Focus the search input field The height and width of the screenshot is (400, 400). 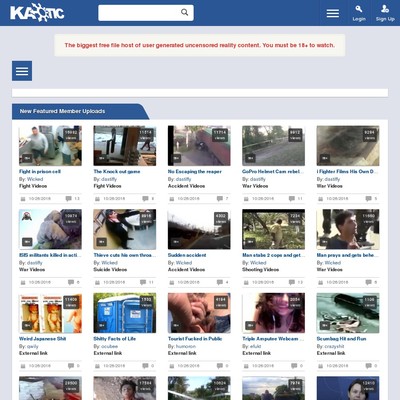point(140,13)
